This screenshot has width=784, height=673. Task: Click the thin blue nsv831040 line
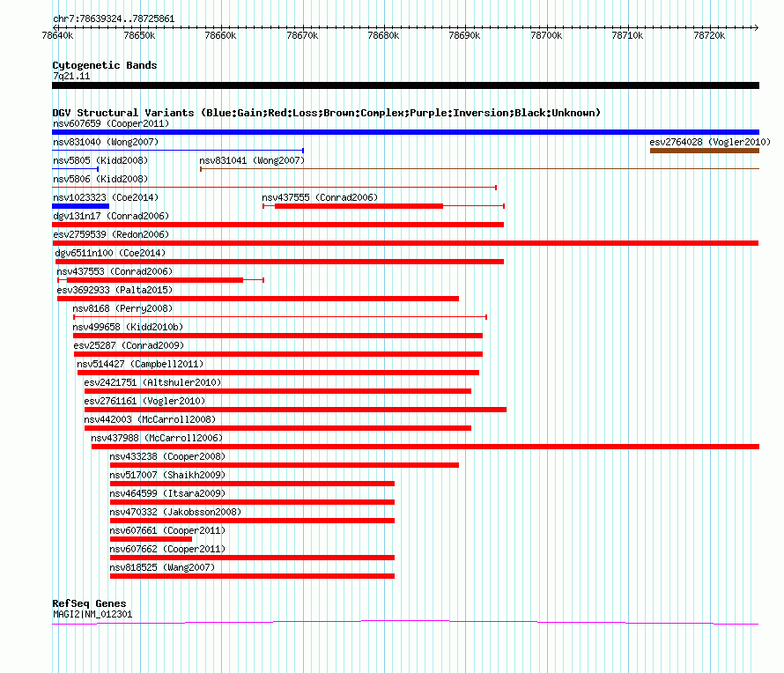(x=178, y=151)
